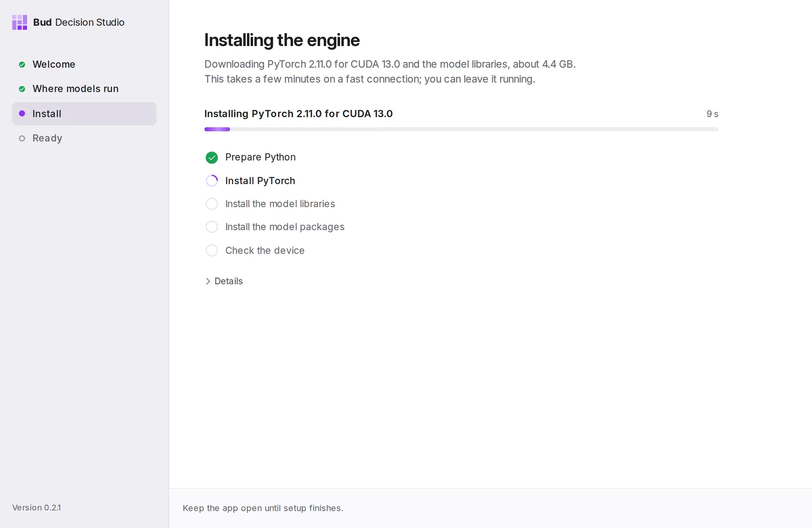Open the Welcome step in sidebar
This screenshot has height=528, width=812.
click(84, 65)
